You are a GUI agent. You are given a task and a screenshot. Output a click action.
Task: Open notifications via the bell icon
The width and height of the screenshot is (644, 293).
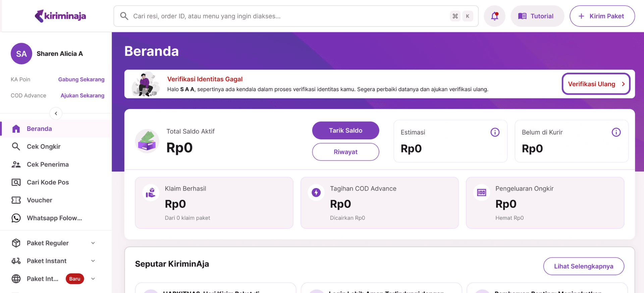[x=494, y=16]
